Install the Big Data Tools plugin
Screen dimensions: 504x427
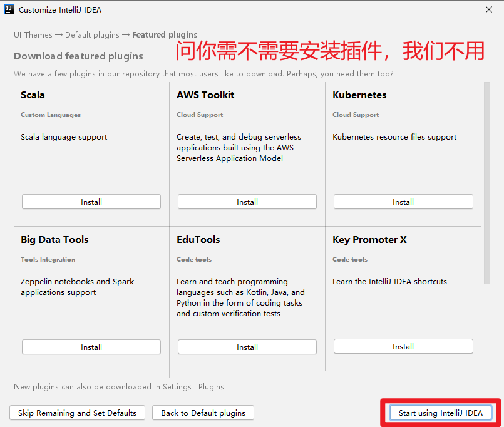tap(91, 347)
